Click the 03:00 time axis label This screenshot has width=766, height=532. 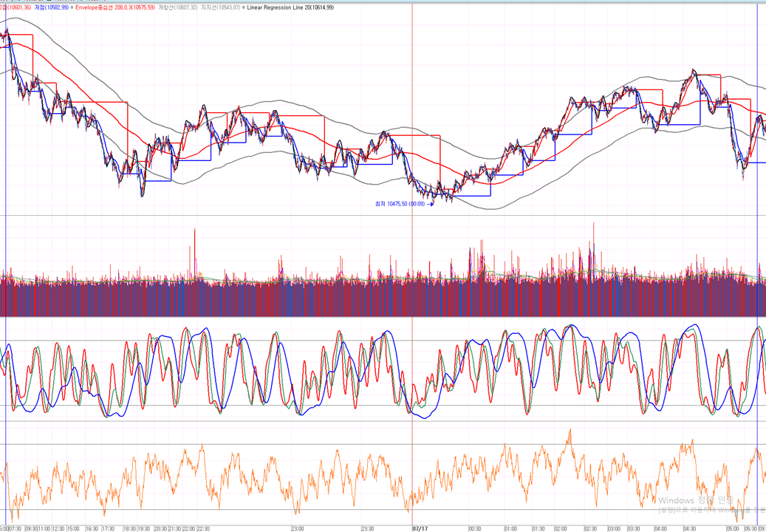click(x=614, y=528)
